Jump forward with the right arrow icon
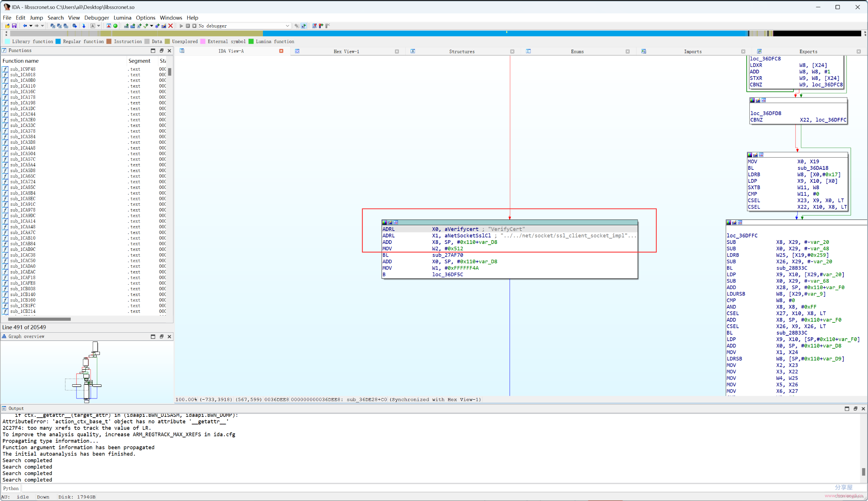 pos(36,26)
